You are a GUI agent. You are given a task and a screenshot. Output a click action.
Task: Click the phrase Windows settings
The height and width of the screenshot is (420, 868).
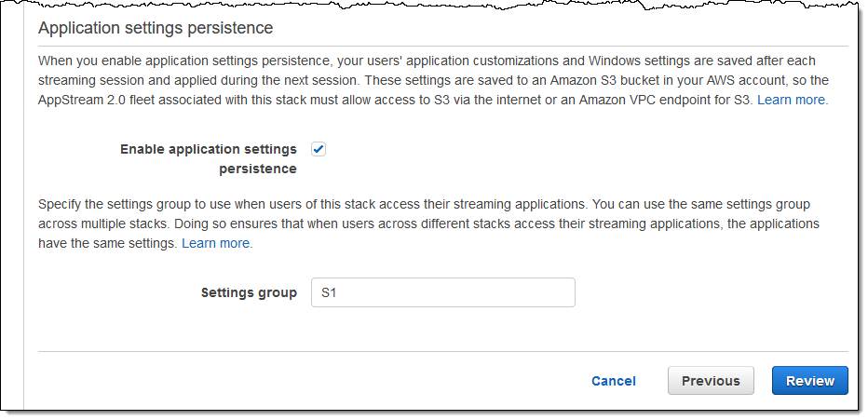(613, 61)
